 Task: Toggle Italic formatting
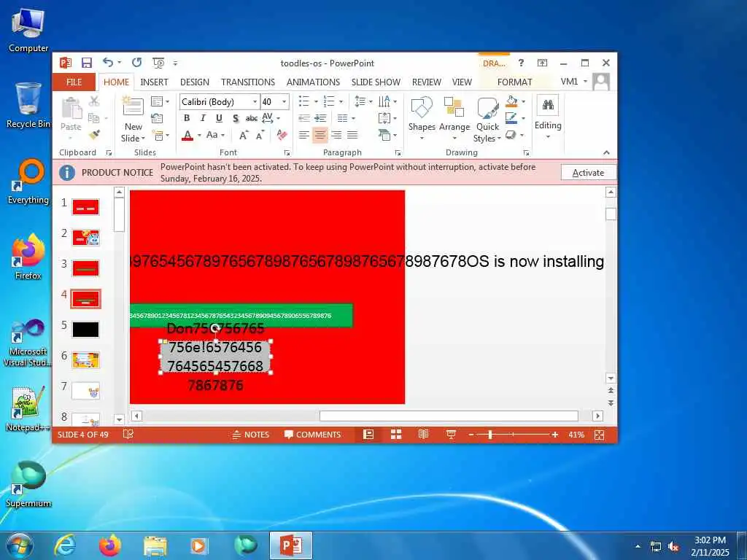(x=203, y=118)
